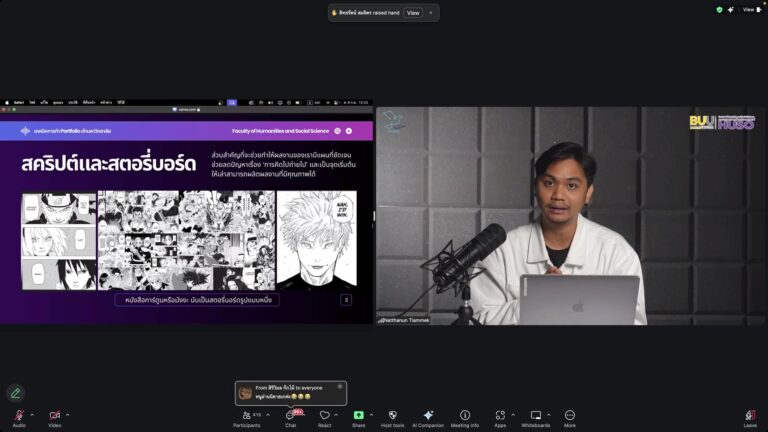Open the AI Companion

[428, 418]
